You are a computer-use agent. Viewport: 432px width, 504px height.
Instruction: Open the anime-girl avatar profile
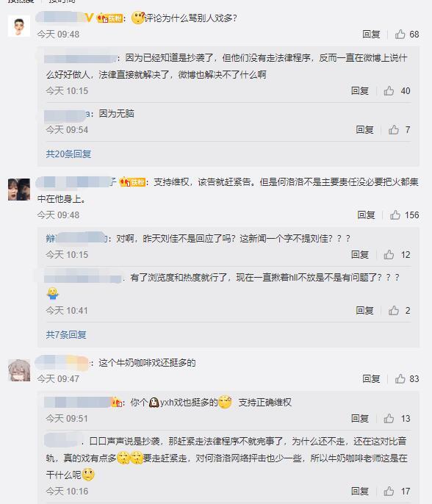(x=19, y=370)
